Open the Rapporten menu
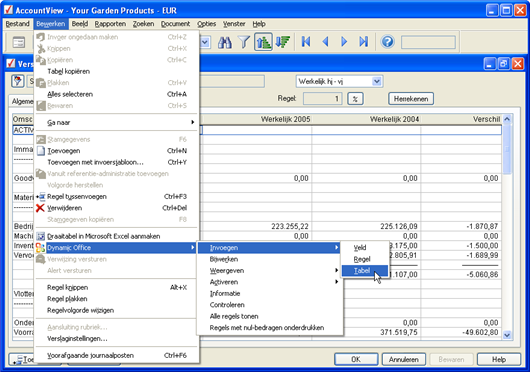 click(x=110, y=24)
